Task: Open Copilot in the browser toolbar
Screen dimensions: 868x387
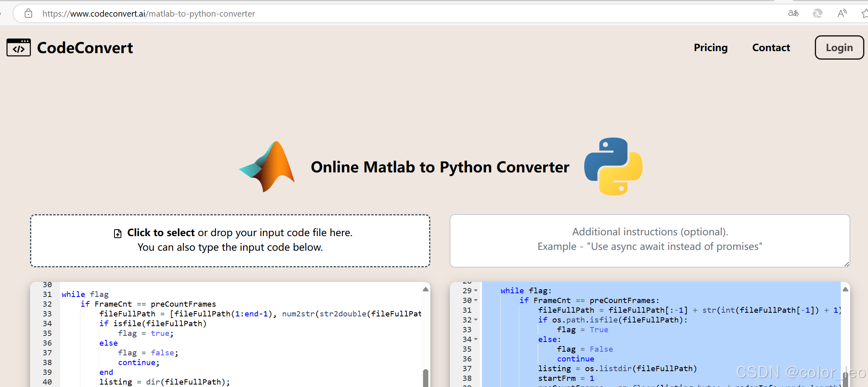Action: [817, 13]
